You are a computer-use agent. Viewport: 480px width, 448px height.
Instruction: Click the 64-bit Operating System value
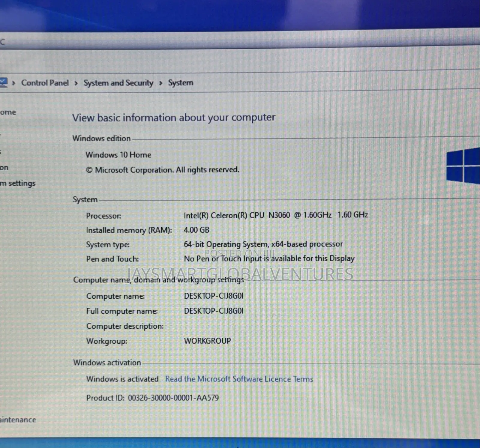pos(263,244)
